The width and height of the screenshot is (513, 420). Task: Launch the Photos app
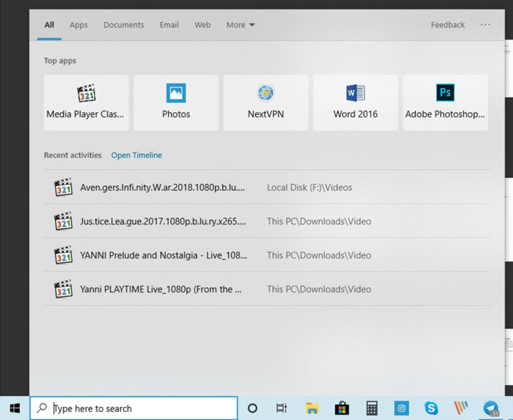[176, 103]
